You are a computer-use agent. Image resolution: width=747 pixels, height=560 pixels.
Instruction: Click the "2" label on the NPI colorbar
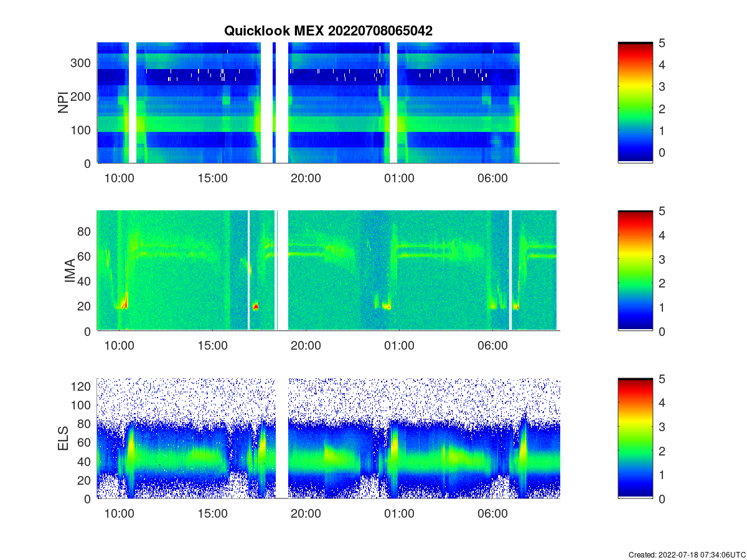tap(662, 109)
